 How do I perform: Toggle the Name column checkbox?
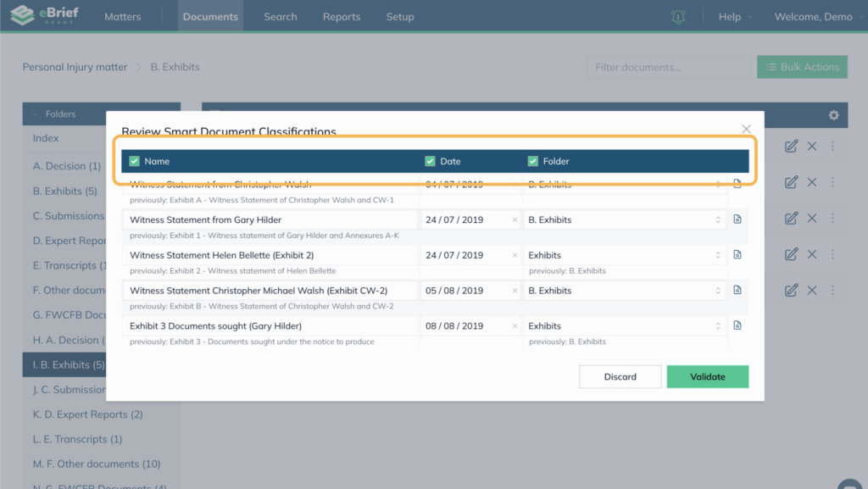click(x=135, y=161)
